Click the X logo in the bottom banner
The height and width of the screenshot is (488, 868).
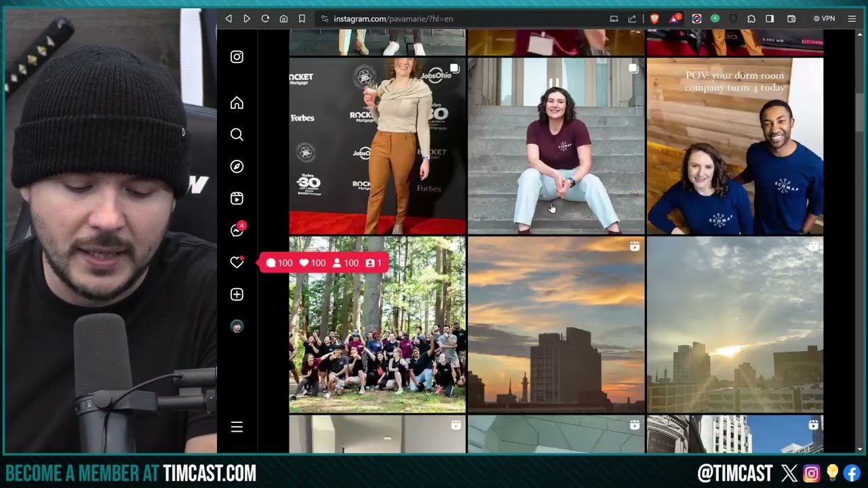[789, 473]
